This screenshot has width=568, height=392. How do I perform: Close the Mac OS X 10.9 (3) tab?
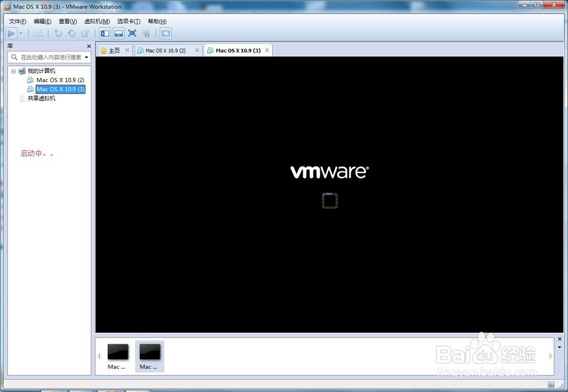click(x=267, y=50)
